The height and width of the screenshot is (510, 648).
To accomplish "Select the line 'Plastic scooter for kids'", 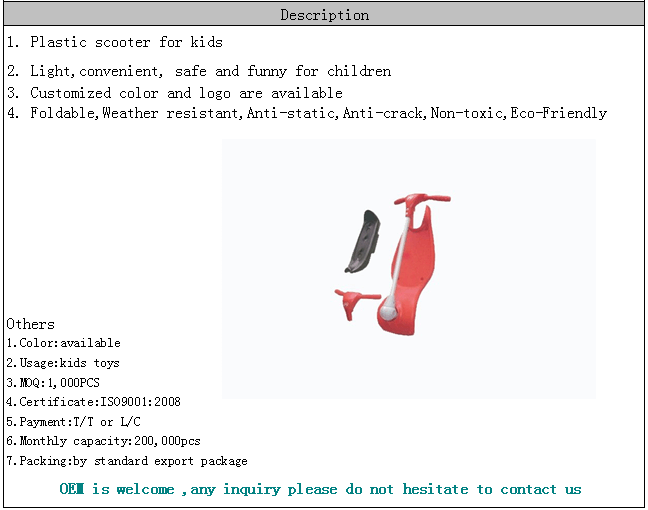I will pos(115,42).
